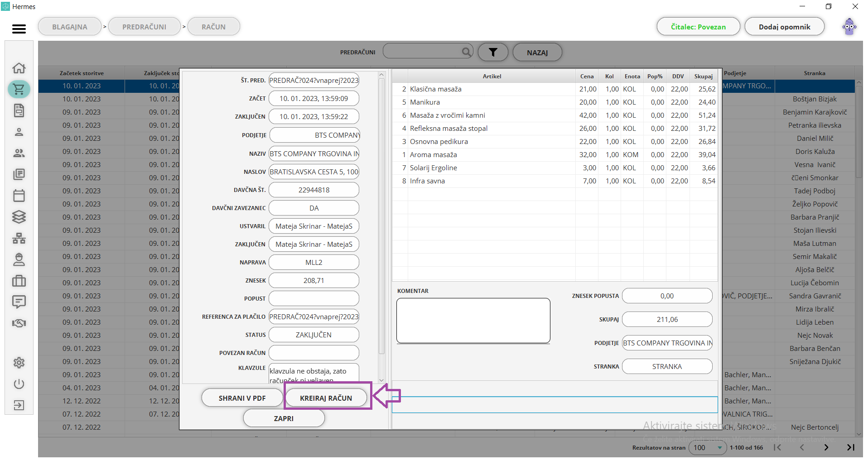Screen dimensions: 868x465
Task: Click Čitalec: Povezan button
Action: tap(698, 27)
